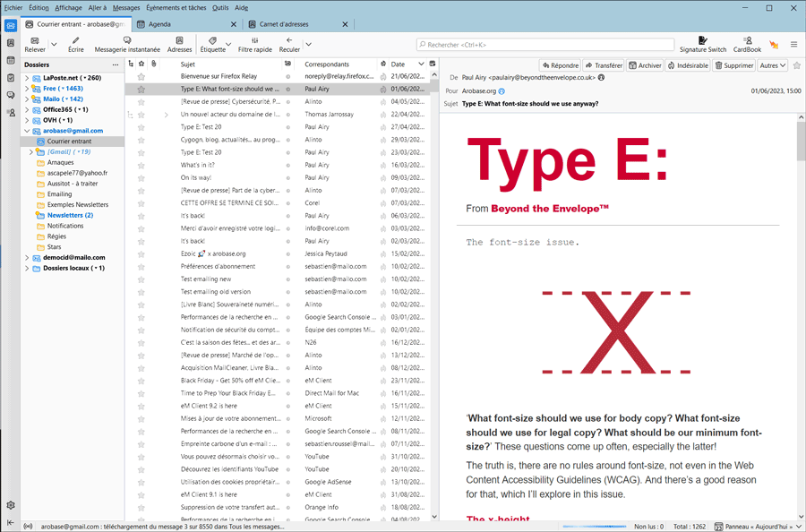
Task: Click the orange add-on icon in the toolbar
Action: pyautogui.click(x=774, y=45)
